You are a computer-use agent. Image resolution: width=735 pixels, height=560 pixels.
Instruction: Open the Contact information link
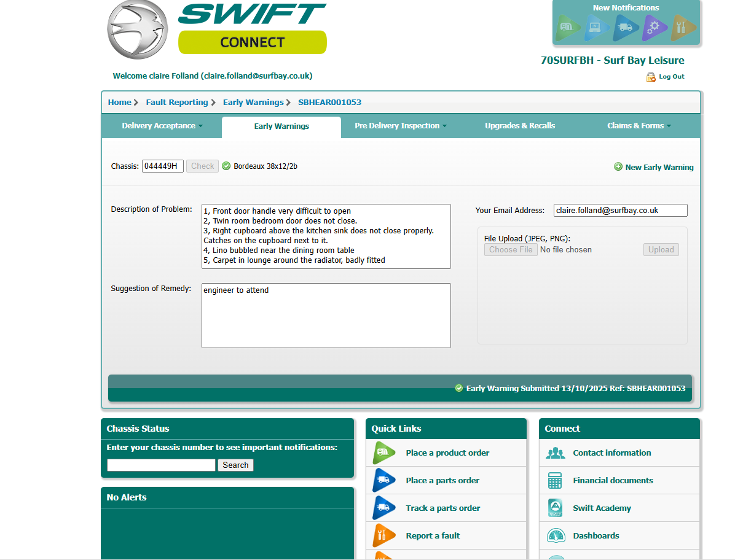611,453
